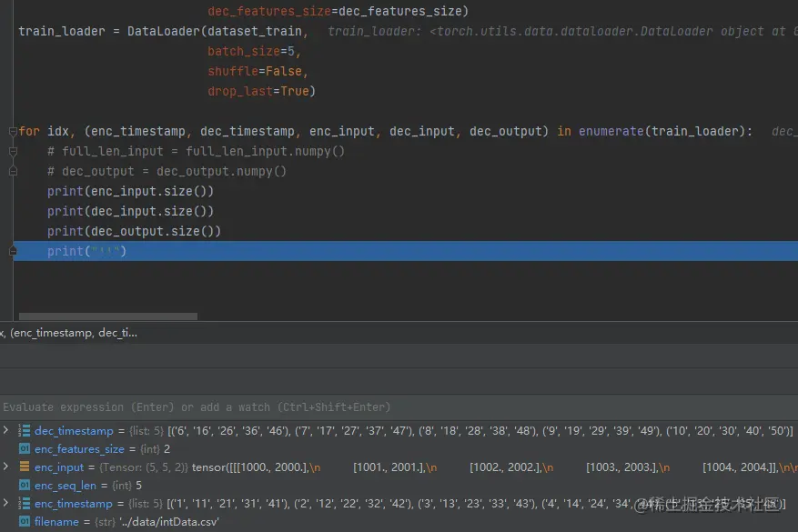Select variable name filename

(56, 522)
